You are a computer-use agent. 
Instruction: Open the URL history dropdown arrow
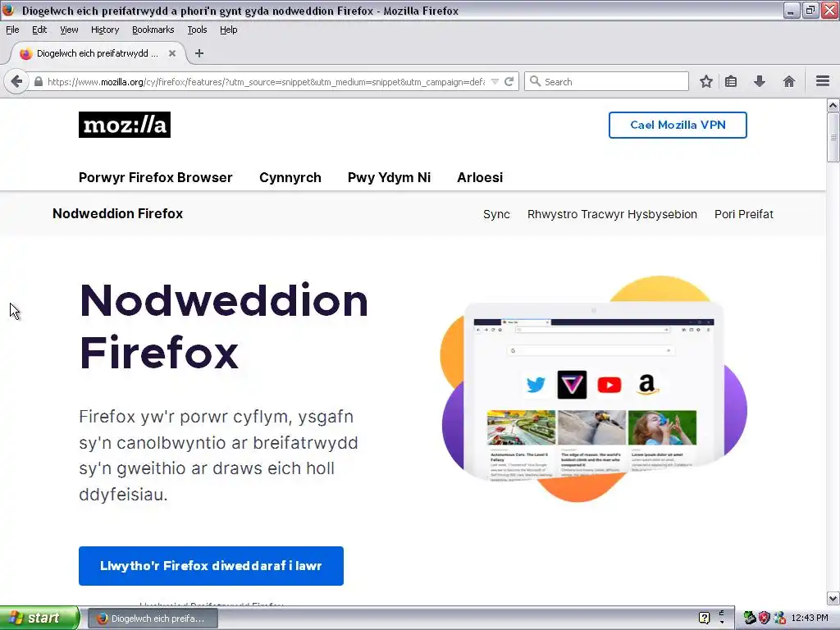[495, 82]
